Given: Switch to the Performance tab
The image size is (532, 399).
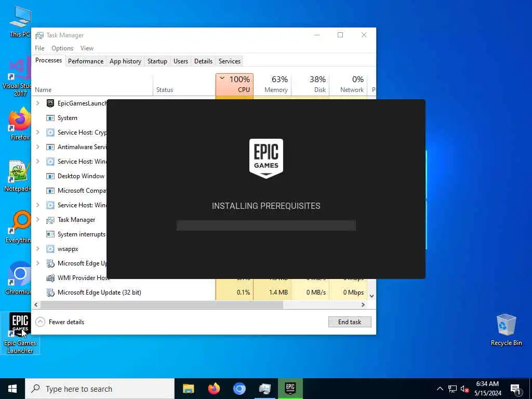Looking at the screenshot, I should tap(86, 61).
